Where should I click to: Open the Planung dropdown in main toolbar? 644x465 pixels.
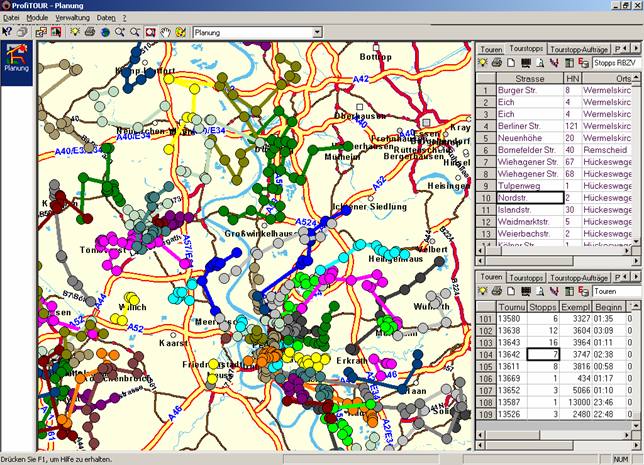(x=317, y=32)
